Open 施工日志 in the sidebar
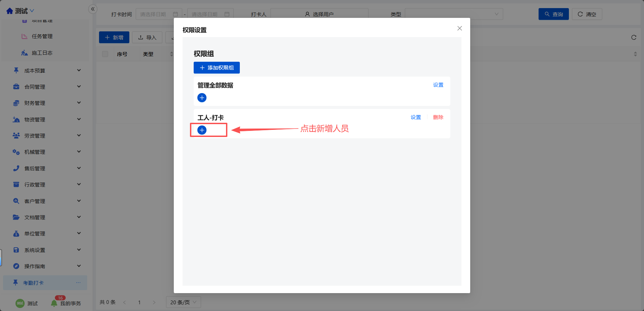 [42, 53]
